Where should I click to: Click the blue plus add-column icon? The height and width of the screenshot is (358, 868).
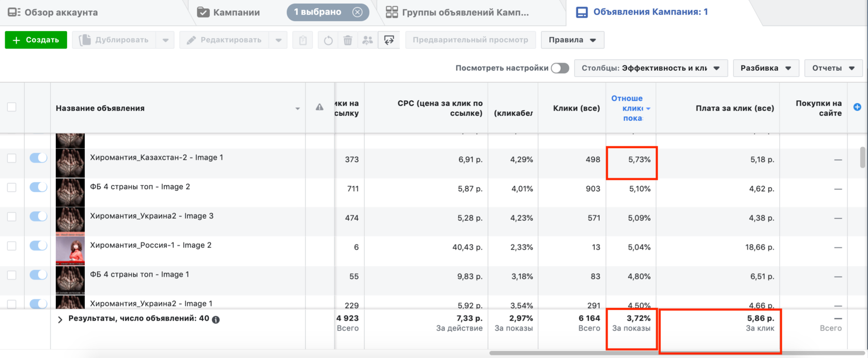coord(857,107)
